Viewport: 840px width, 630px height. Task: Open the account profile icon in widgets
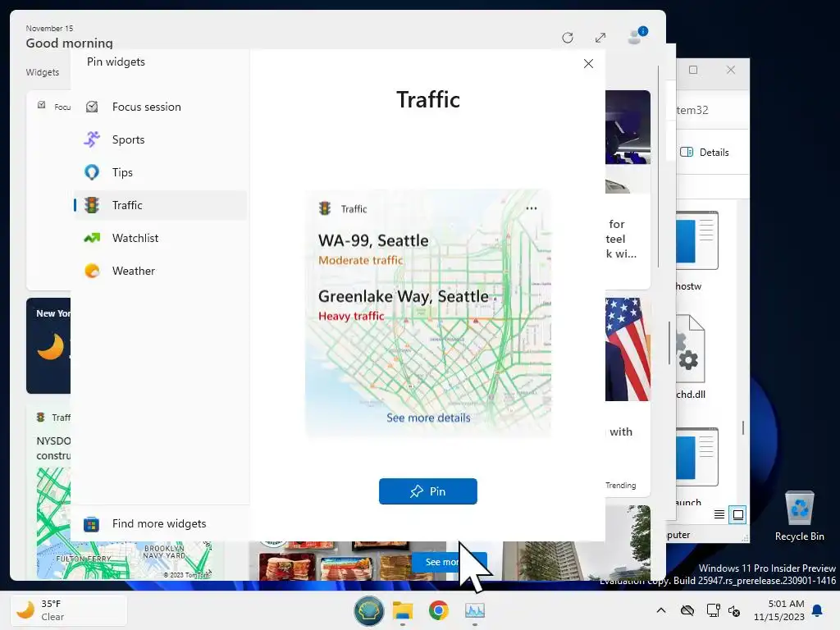[x=637, y=36]
